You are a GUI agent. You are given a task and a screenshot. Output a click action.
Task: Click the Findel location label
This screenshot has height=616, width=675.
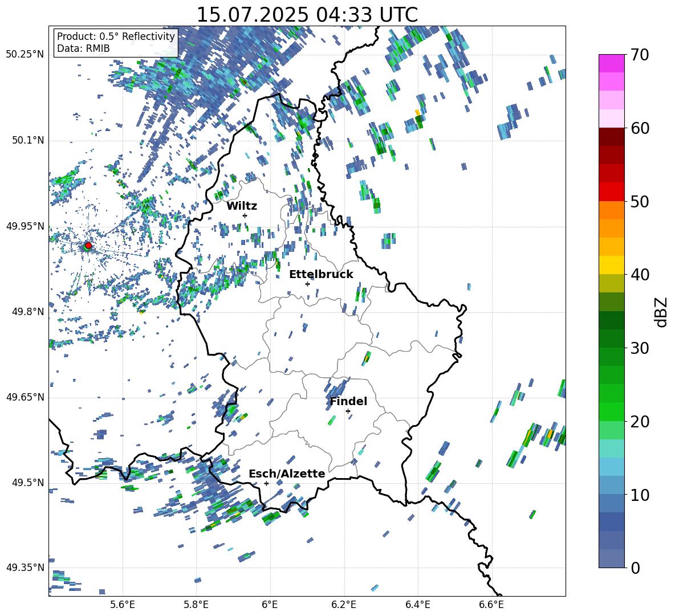[348, 401]
